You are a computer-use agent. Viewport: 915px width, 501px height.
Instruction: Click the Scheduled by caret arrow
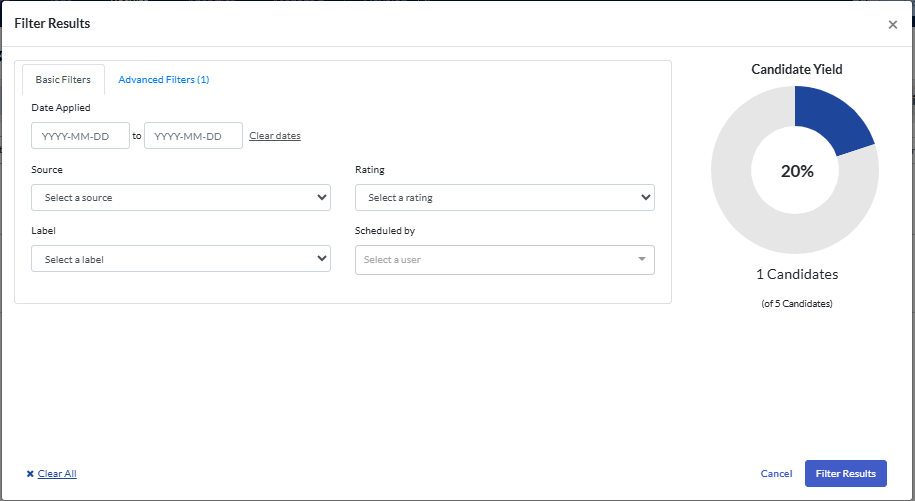[642, 260]
